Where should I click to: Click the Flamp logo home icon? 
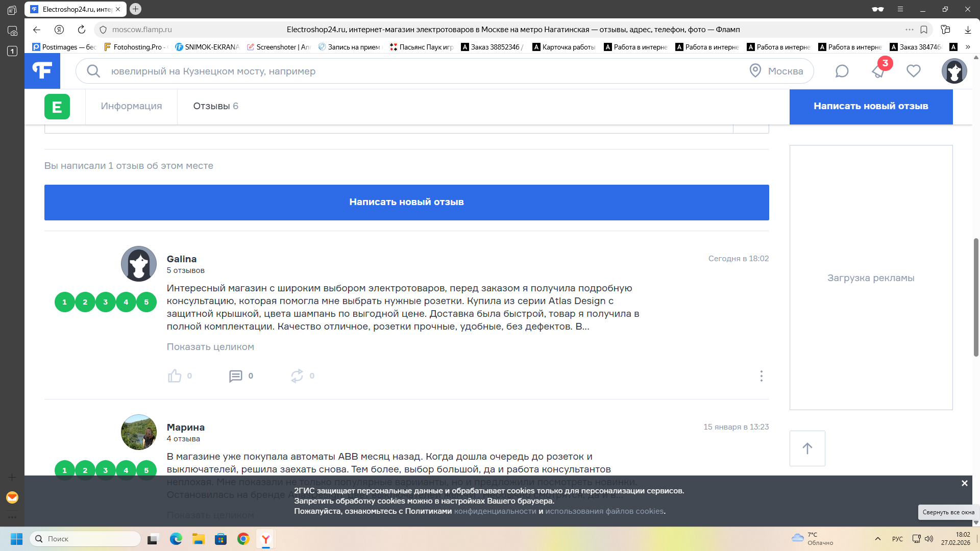click(x=42, y=71)
